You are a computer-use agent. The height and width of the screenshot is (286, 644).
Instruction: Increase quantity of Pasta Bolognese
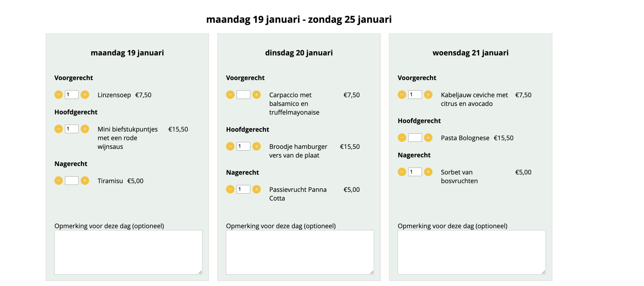[x=428, y=138]
